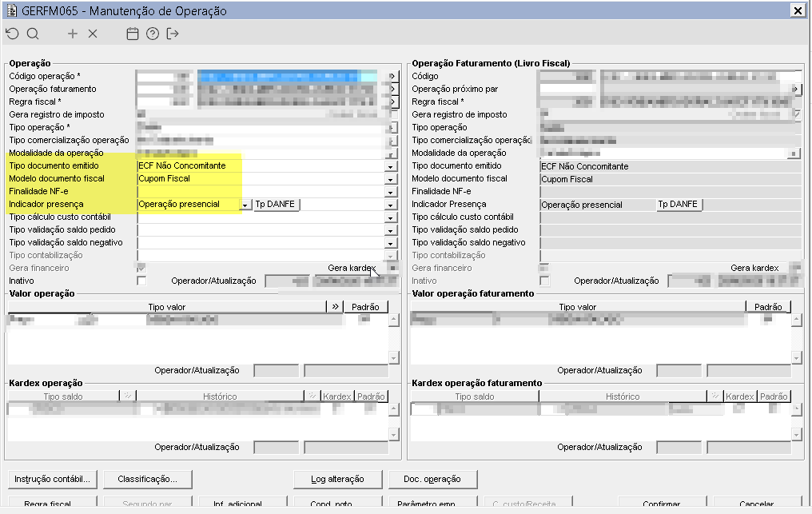Toggle Gera kardex checkbox in Operação Faturamento

click(796, 268)
